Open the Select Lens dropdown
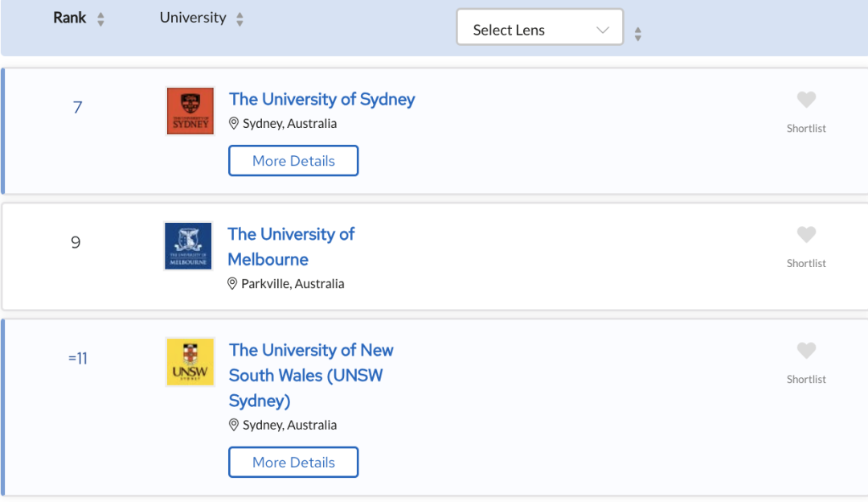Image resolution: width=868 pixels, height=502 pixels. pos(540,27)
